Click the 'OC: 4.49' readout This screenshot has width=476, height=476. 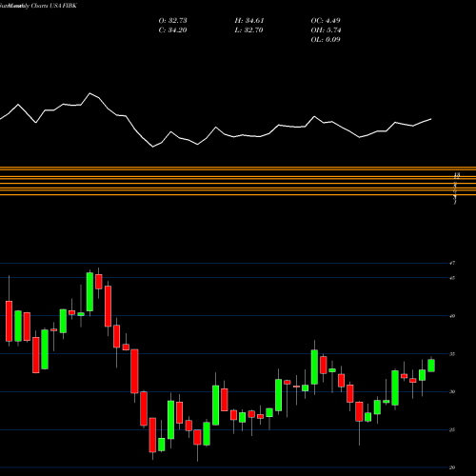pyautogui.click(x=326, y=21)
